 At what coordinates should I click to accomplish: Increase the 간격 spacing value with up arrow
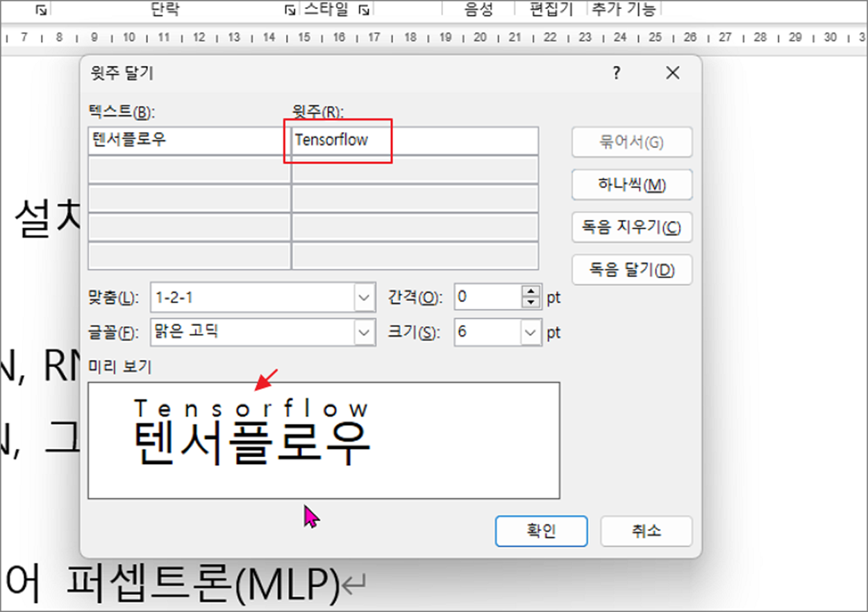tap(531, 292)
